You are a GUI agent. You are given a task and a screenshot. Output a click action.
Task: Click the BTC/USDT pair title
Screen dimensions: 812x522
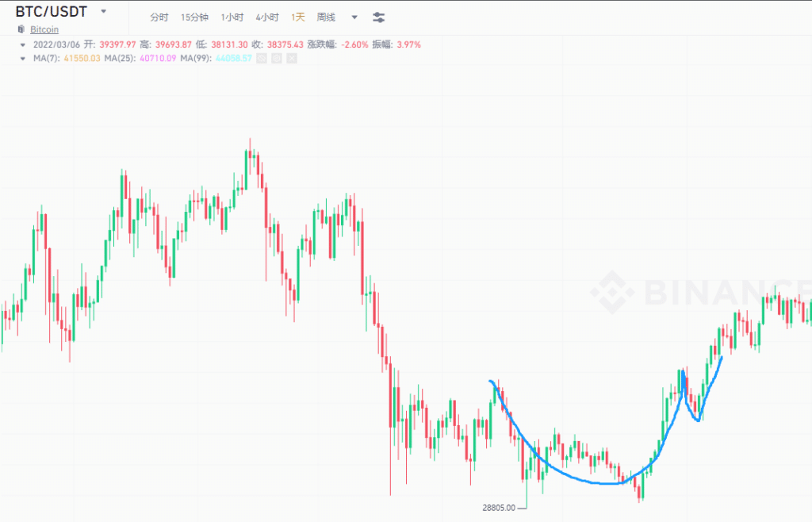(x=52, y=12)
